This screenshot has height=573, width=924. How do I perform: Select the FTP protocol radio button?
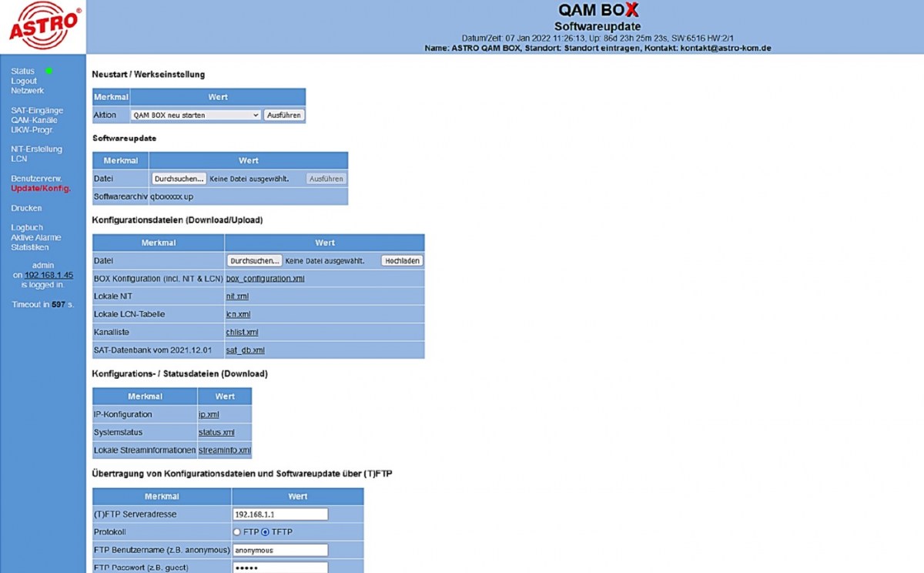click(x=237, y=532)
